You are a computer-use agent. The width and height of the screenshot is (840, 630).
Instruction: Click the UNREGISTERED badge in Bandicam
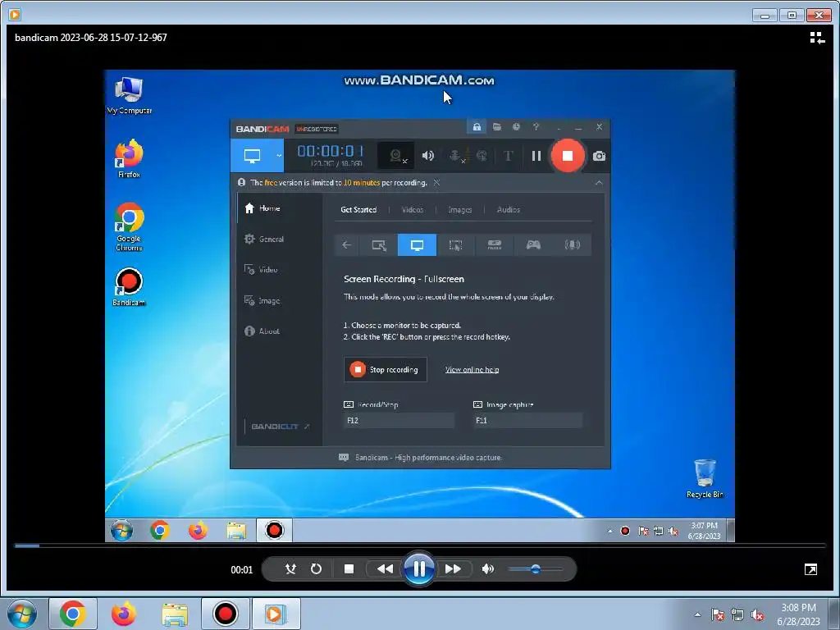(317, 129)
